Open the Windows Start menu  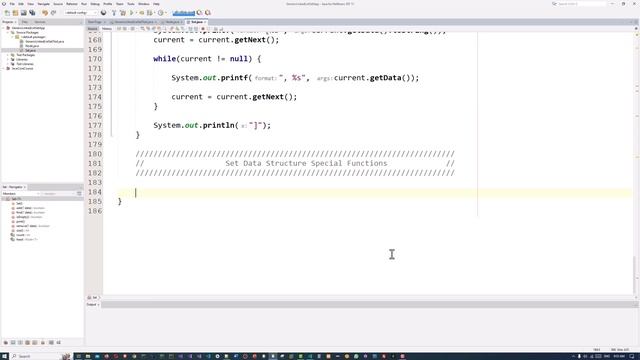pyautogui.click(x=4, y=356)
